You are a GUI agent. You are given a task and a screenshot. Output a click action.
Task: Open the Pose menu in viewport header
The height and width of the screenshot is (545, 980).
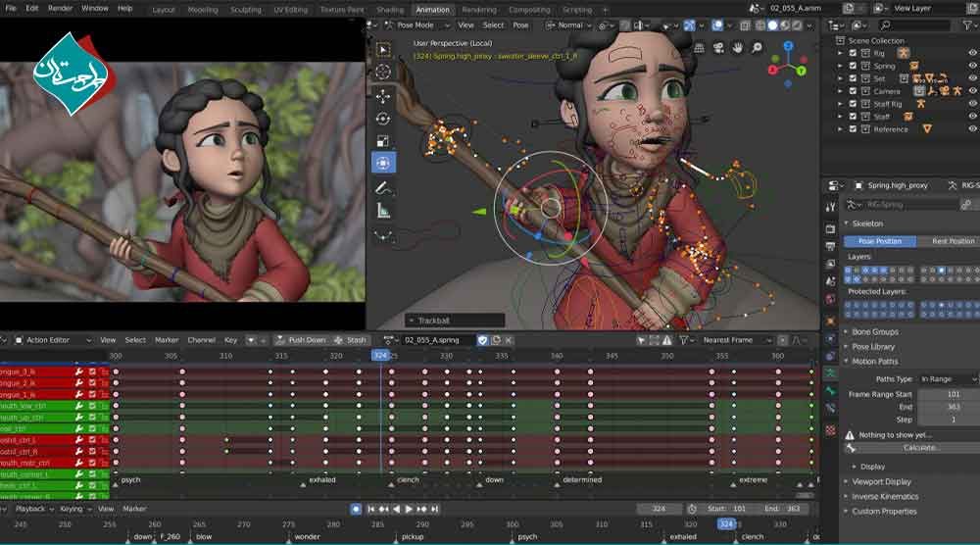(x=520, y=25)
